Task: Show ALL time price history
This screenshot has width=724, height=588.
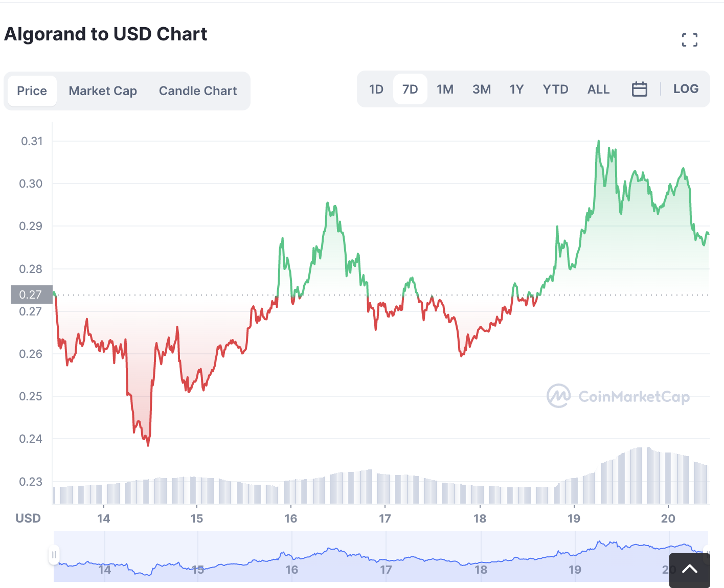Action: click(598, 89)
